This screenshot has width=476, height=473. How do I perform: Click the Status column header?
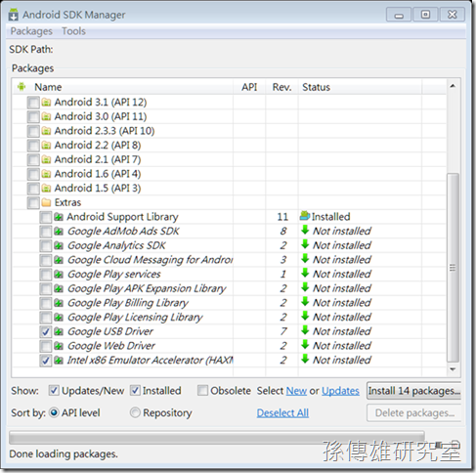point(360,87)
